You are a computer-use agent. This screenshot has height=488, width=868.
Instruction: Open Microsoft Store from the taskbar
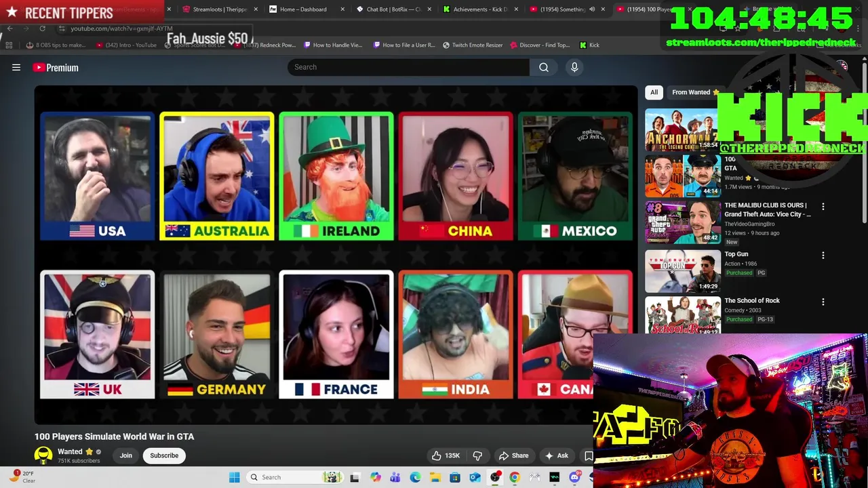455,477
